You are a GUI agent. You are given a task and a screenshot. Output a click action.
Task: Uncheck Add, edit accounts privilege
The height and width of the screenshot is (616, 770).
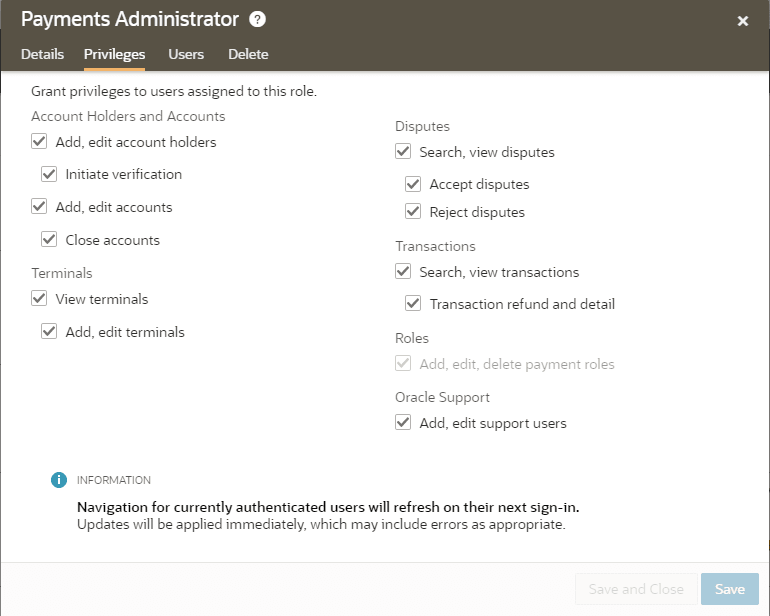click(40, 207)
